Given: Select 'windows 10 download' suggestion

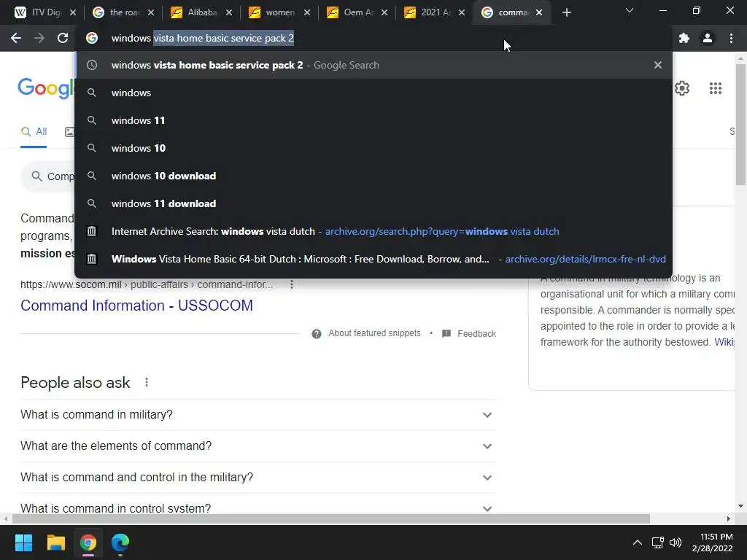Looking at the screenshot, I should coord(373,176).
